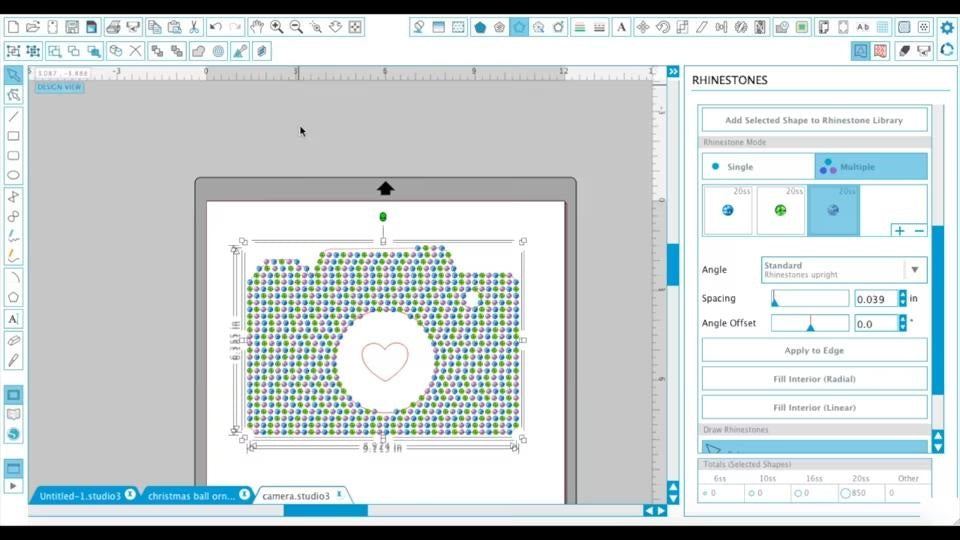Open the Design Store globe icon
Viewport: 960px width, 540px height.
[x=13, y=434]
